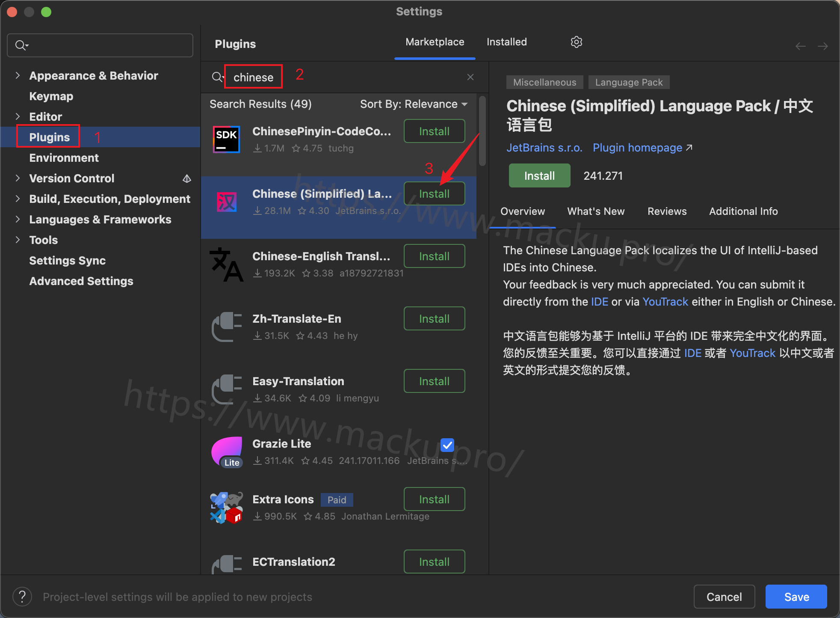The width and height of the screenshot is (840, 618).
Task: Switch to the Marketplace tab
Action: pos(435,42)
